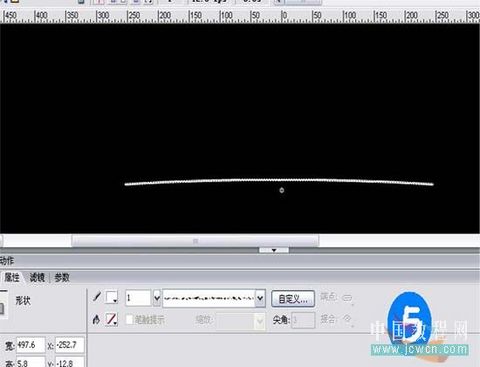The height and width of the screenshot is (367, 480).
Task: Click the 端点 cap style icon
Action: click(347, 298)
